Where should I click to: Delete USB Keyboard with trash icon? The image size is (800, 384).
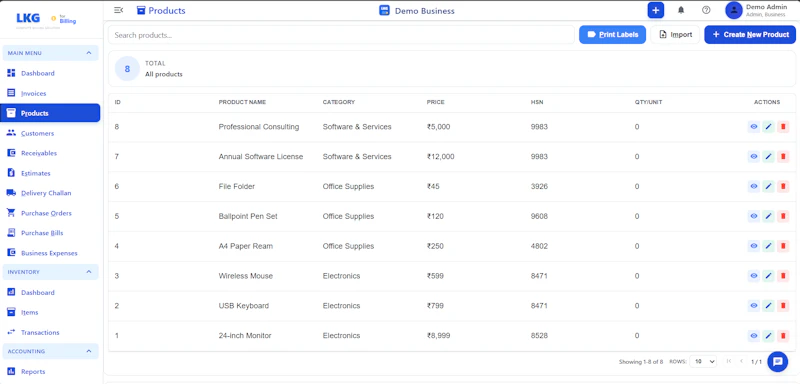pyautogui.click(x=783, y=305)
